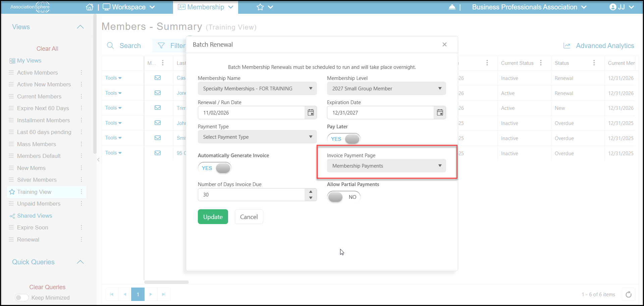
Task: Open Status column options menu
Action: coord(594,63)
